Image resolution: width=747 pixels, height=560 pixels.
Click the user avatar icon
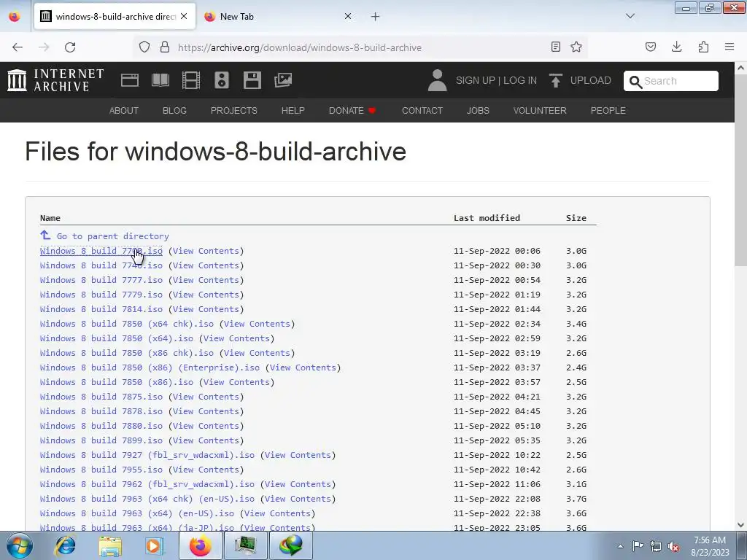(437, 80)
